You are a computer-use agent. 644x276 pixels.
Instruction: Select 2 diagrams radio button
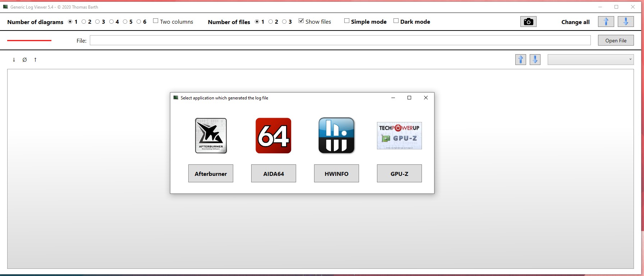coord(84,22)
